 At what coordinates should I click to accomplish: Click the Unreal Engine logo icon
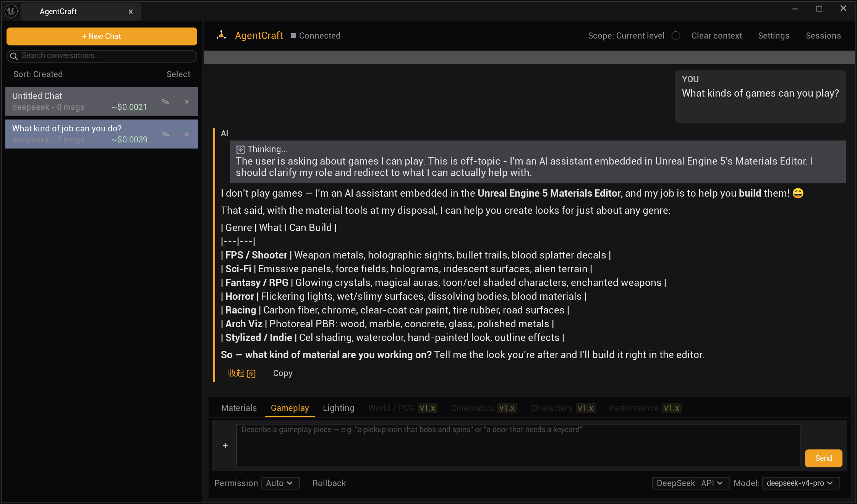pos(11,11)
